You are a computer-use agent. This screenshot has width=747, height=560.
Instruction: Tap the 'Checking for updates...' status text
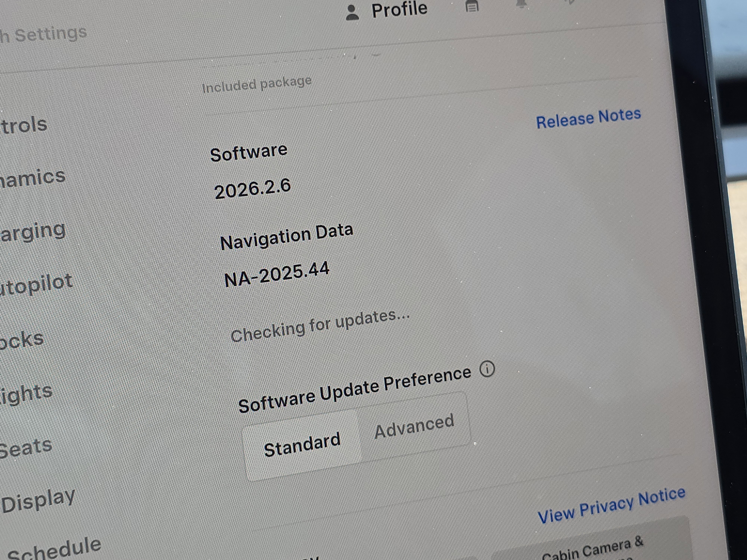point(320,326)
